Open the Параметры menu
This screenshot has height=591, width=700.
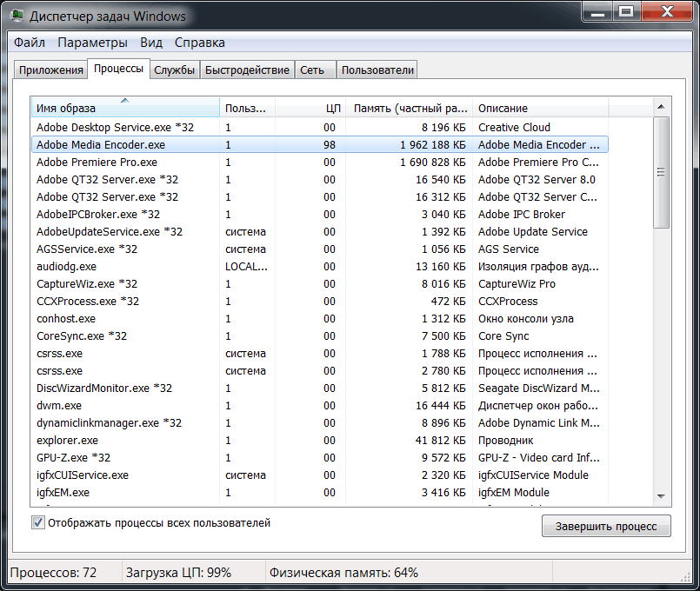[x=92, y=43]
